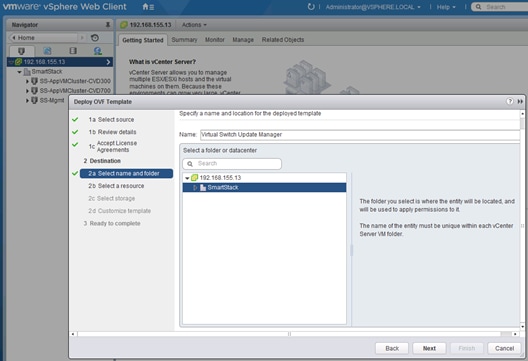This screenshot has height=361, width=528.
Task: Open the Help dropdown menu
Action: 446,7
